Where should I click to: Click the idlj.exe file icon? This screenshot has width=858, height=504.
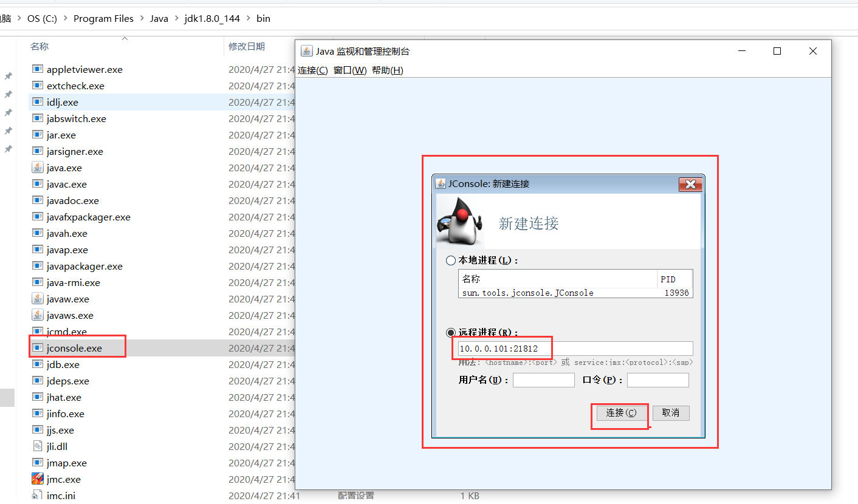(38, 102)
